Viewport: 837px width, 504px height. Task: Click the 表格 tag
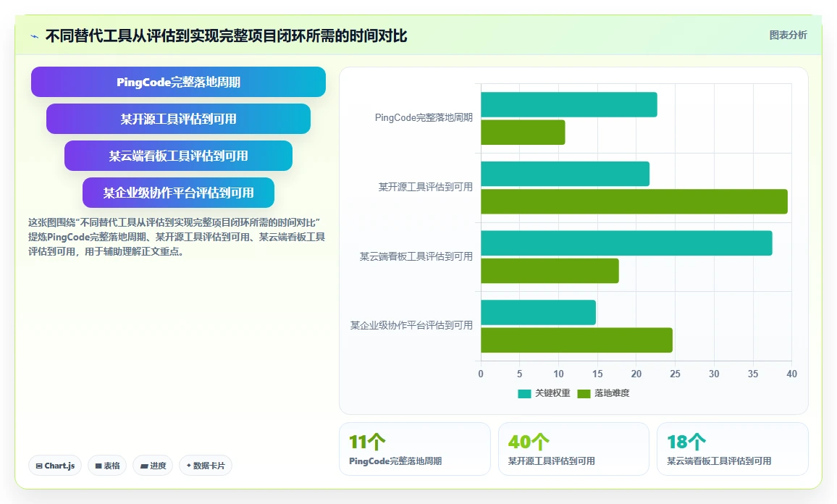pos(107,466)
